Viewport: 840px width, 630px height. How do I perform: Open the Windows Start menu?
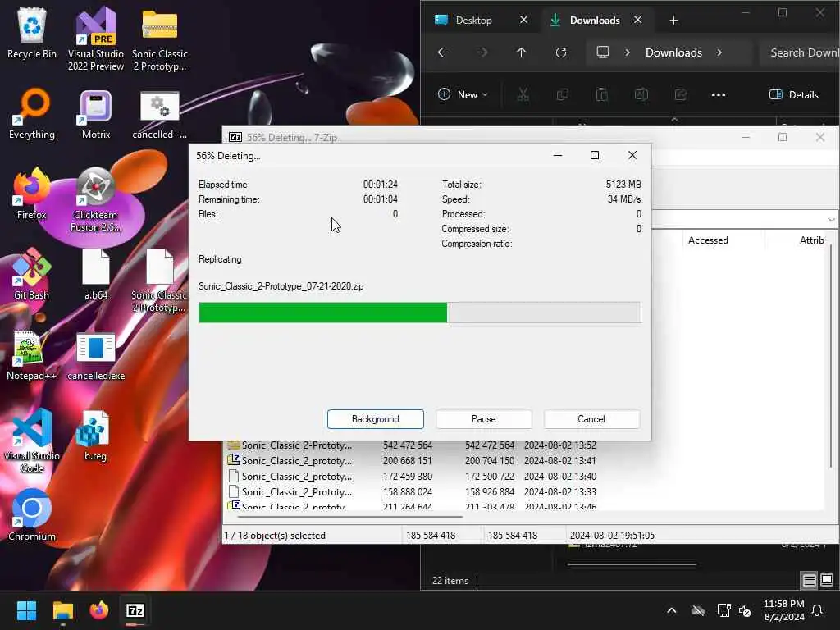(x=26, y=610)
